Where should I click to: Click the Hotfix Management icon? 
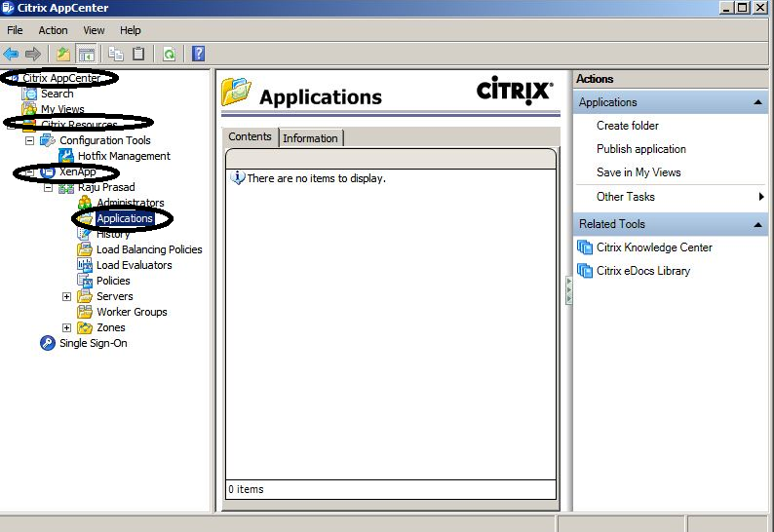point(66,156)
